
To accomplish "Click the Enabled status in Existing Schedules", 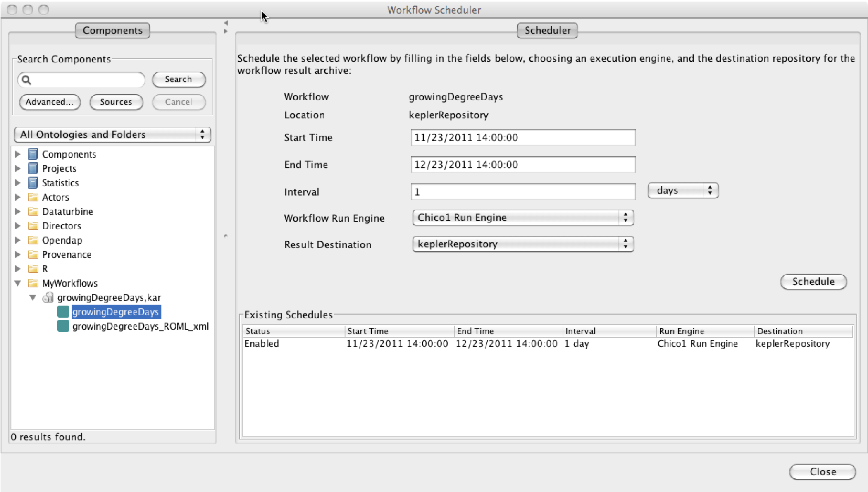I will point(261,344).
